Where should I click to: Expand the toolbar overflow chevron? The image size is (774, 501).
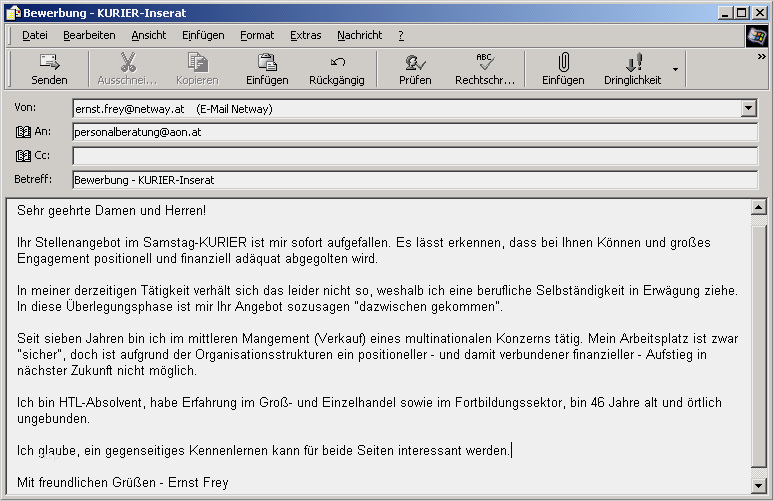coord(762,57)
